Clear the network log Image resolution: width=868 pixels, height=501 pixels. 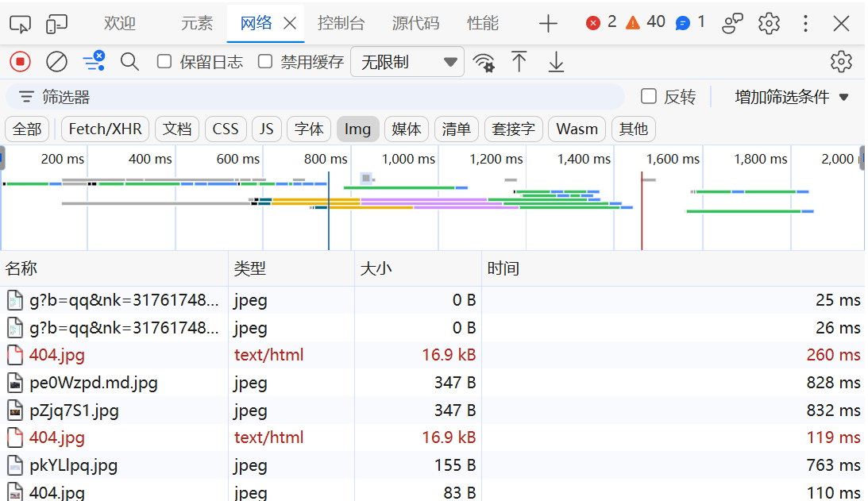56,62
